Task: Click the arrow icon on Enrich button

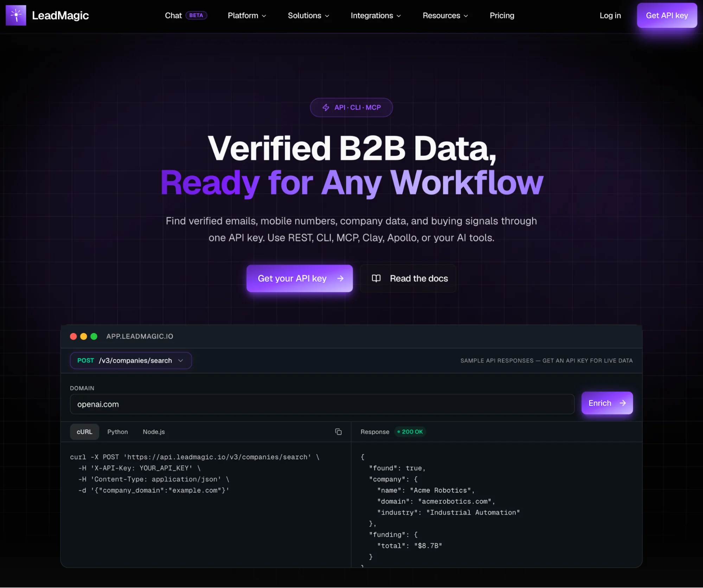Action: tap(622, 403)
